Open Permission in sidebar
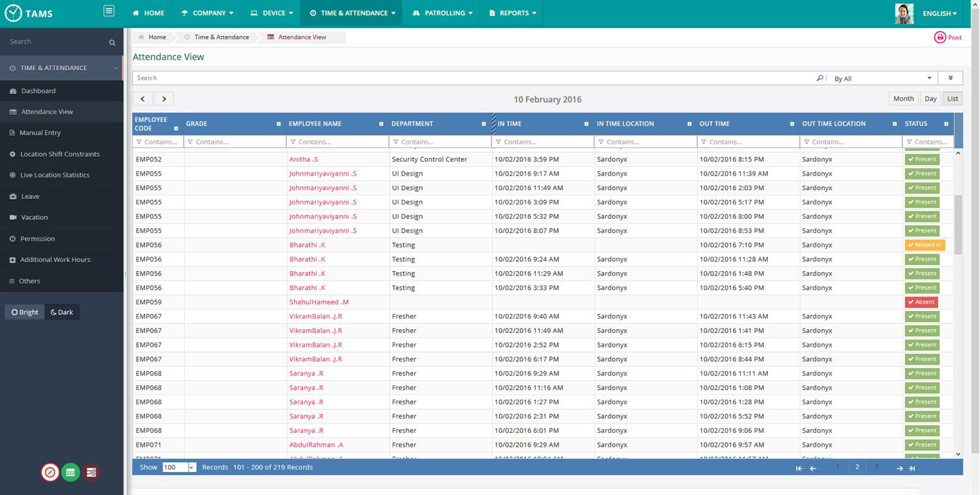The image size is (980, 495). pyautogui.click(x=61, y=238)
